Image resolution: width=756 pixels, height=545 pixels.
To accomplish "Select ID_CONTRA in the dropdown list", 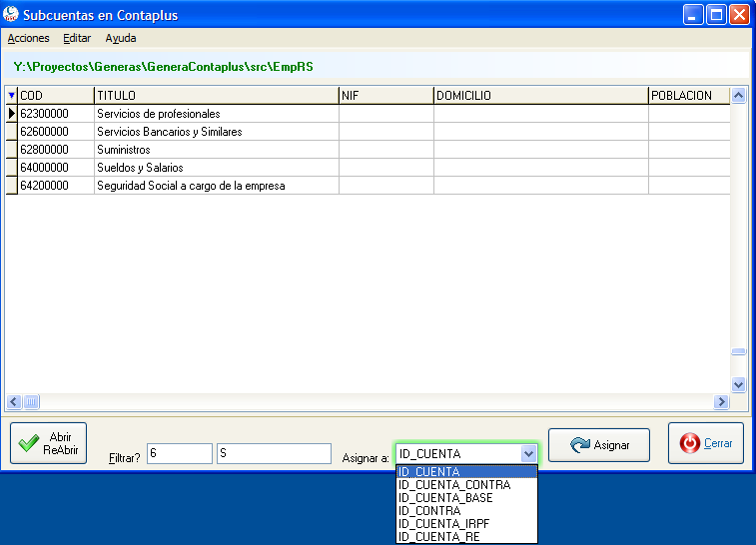I will point(466,511).
